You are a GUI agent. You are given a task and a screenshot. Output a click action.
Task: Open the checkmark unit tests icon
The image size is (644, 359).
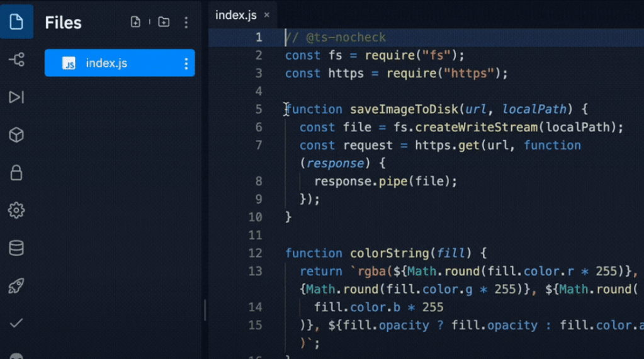[16, 323]
